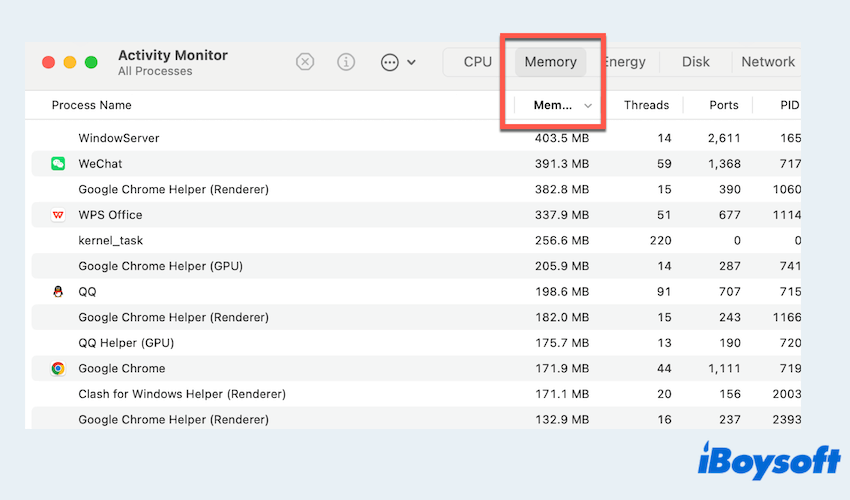Click the ellipsis more-options icon

390,62
